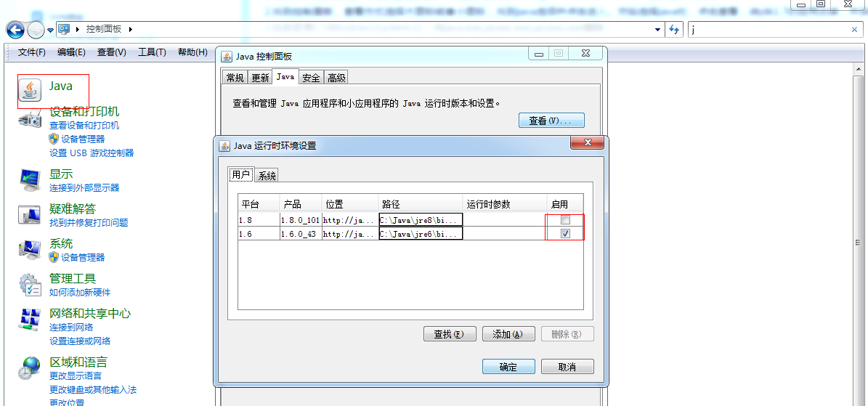
Task: Click the forward navigation arrow
Action: [36, 29]
